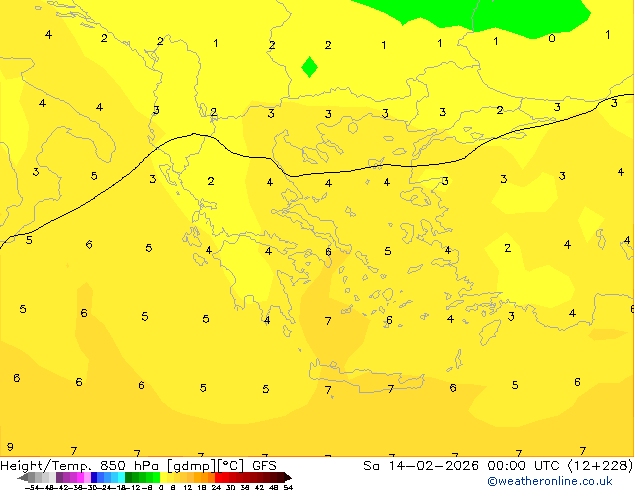Click the gray left arrow end of legend

click(23, 477)
